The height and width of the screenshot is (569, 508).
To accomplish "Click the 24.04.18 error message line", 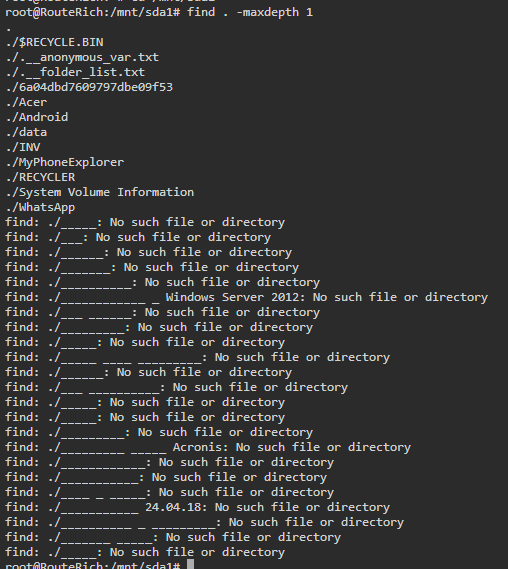I will [x=198, y=507].
